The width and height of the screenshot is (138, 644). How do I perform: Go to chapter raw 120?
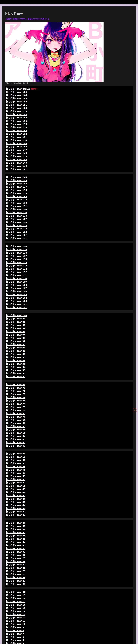pos(16,246)
